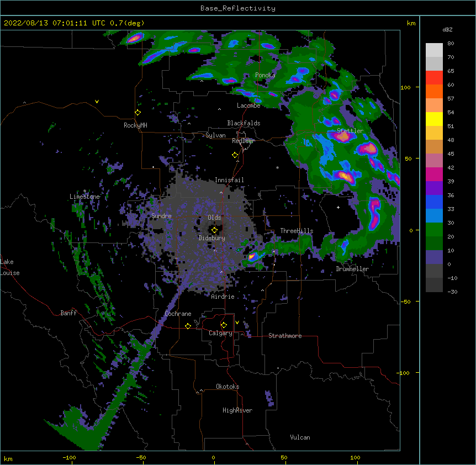Click the RedDeer city label
The height and width of the screenshot is (465, 476).
(244, 141)
